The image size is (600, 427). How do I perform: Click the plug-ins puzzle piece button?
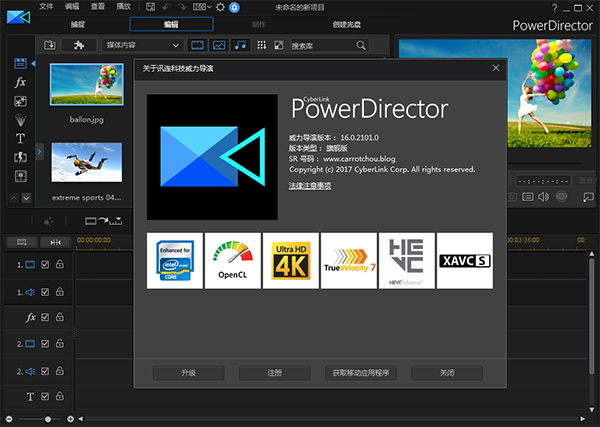coord(78,45)
